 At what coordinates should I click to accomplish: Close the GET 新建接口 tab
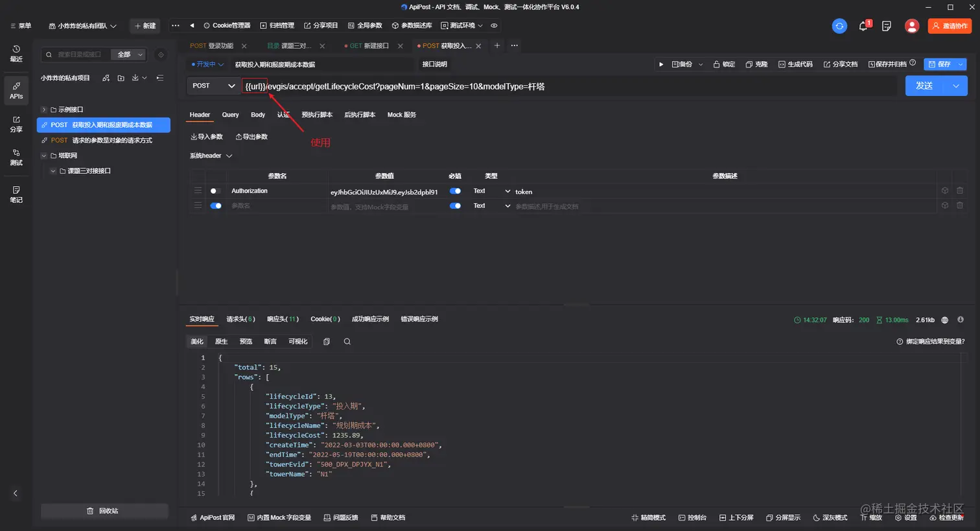pos(401,46)
